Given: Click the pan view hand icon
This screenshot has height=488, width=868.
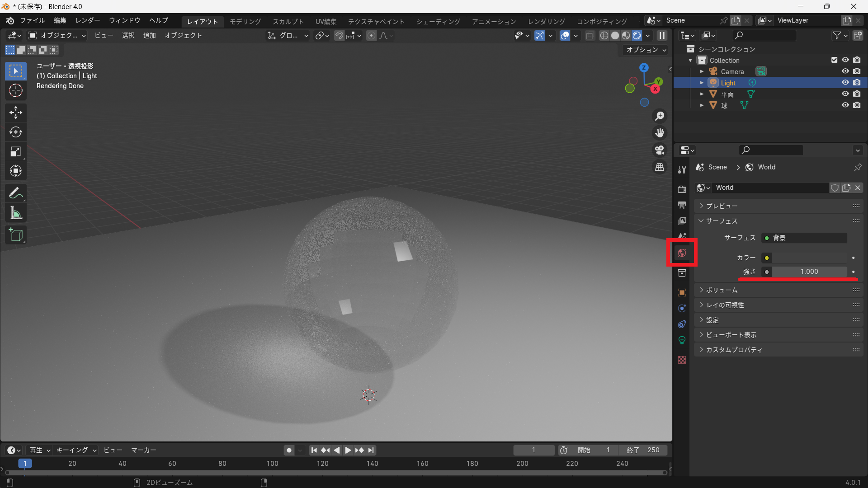Looking at the screenshot, I should click(660, 133).
